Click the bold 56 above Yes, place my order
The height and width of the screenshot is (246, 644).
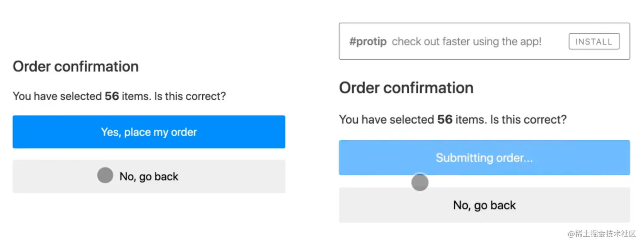tap(112, 96)
